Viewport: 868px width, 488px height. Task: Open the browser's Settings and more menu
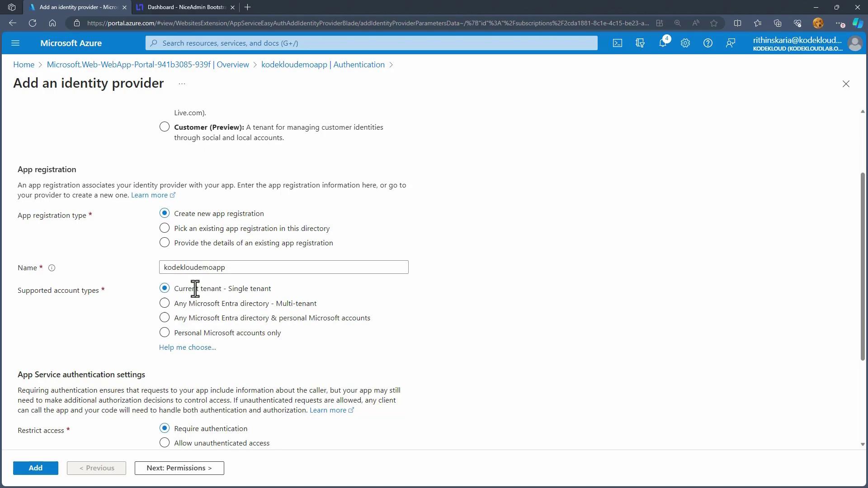click(839, 23)
